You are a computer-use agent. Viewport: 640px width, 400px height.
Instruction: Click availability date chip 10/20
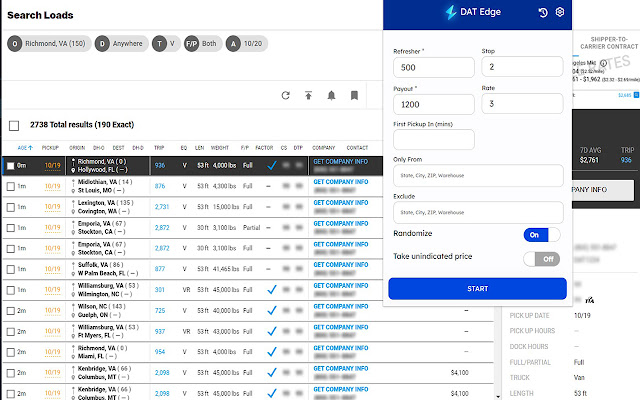tap(247, 44)
